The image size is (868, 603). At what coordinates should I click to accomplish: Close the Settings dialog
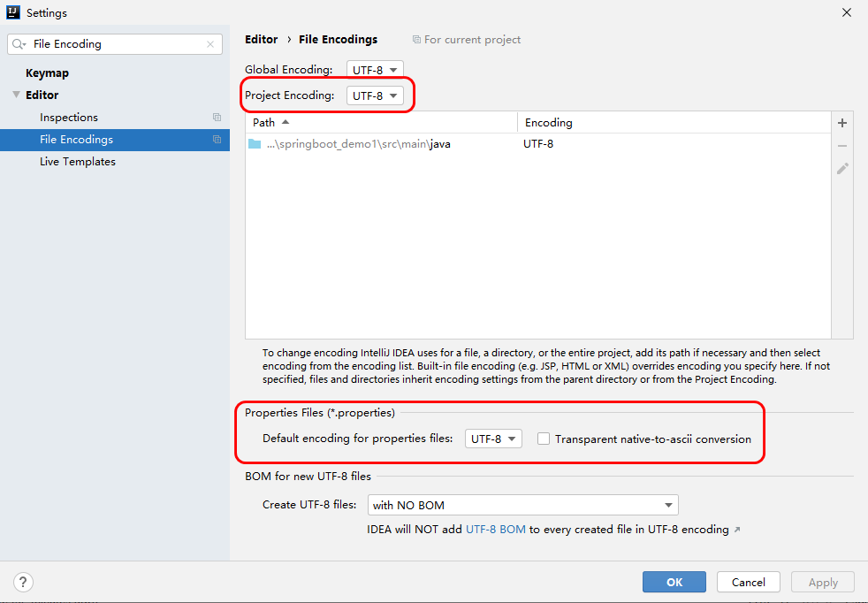(847, 12)
